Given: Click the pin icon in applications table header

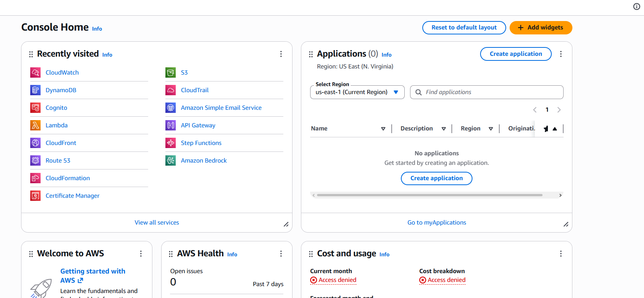Looking at the screenshot, I should coord(546,129).
